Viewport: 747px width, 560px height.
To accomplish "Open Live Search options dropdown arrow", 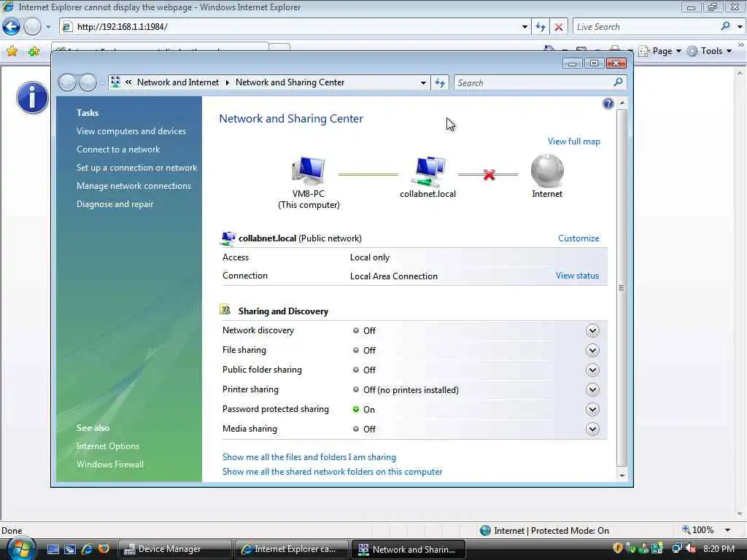I will (x=740, y=27).
